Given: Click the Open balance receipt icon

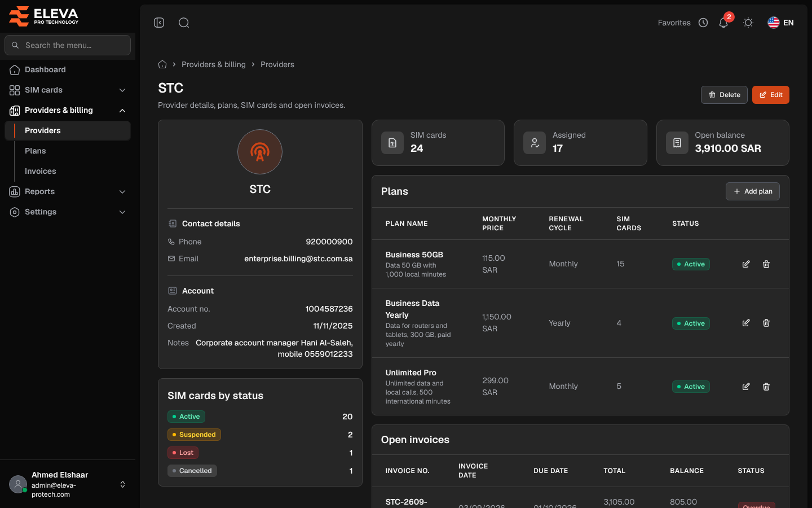Looking at the screenshot, I should point(677,143).
